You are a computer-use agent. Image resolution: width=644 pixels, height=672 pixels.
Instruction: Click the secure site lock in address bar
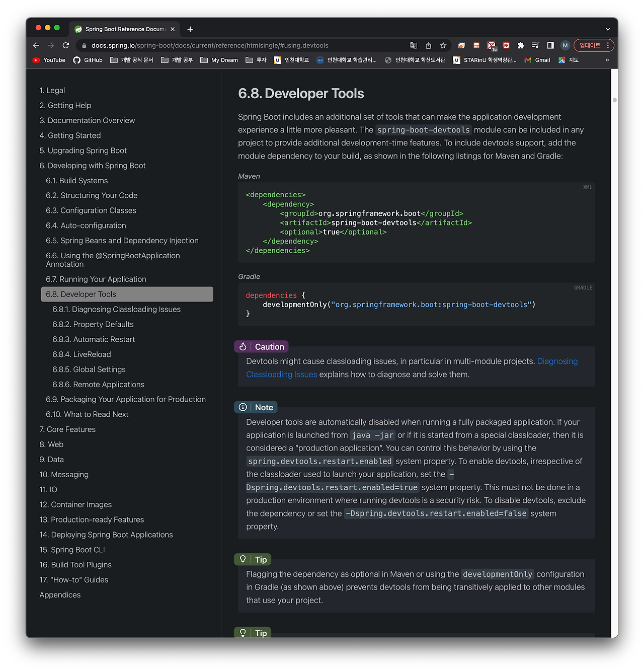(84, 45)
